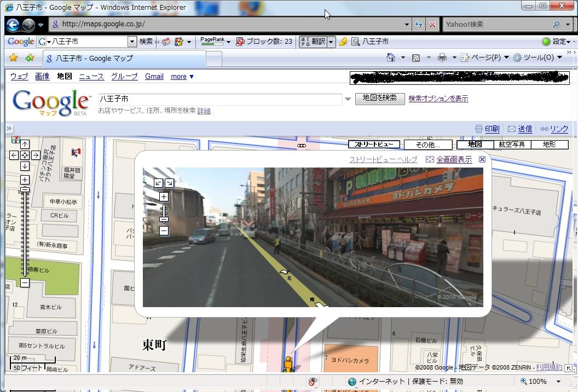Open the ウェブ Google link
The width and height of the screenshot is (578, 392).
tap(19, 76)
